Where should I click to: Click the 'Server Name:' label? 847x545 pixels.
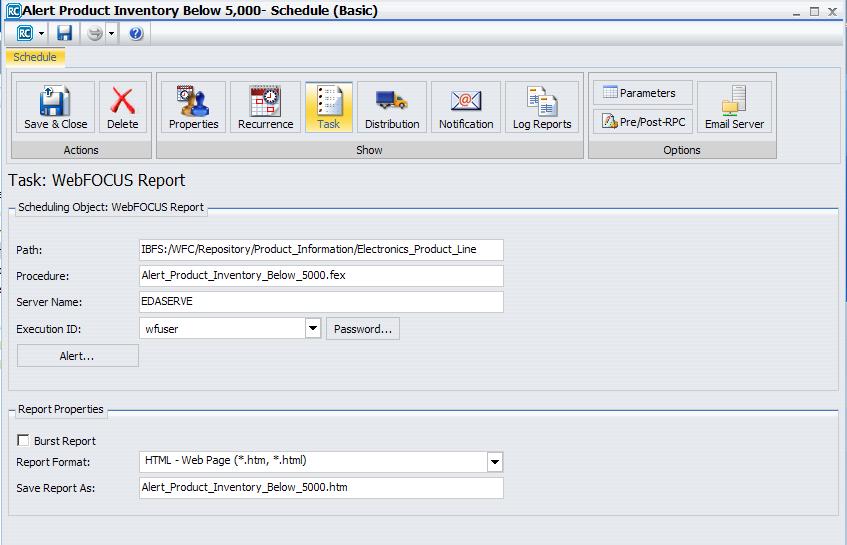(x=49, y=302)
